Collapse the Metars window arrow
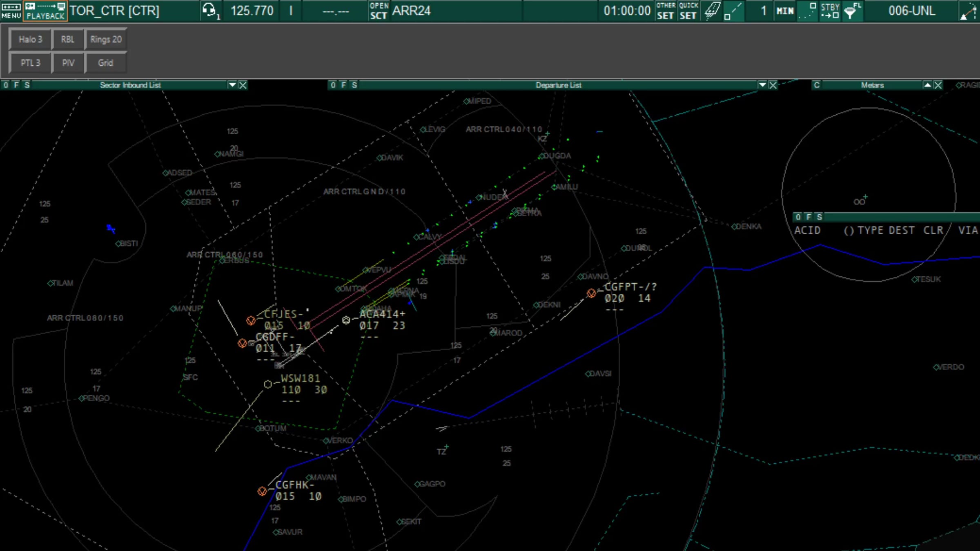 tap(927, 85)
